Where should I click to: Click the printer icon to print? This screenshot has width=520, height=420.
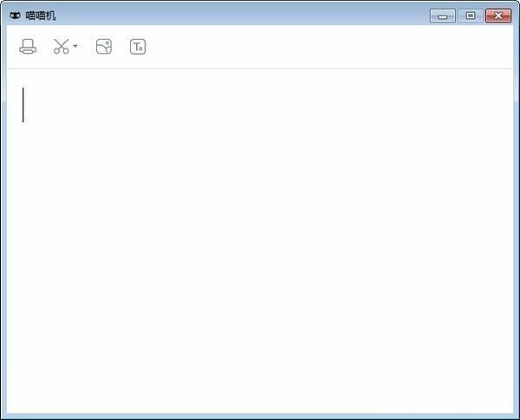[x=28, y=47]
